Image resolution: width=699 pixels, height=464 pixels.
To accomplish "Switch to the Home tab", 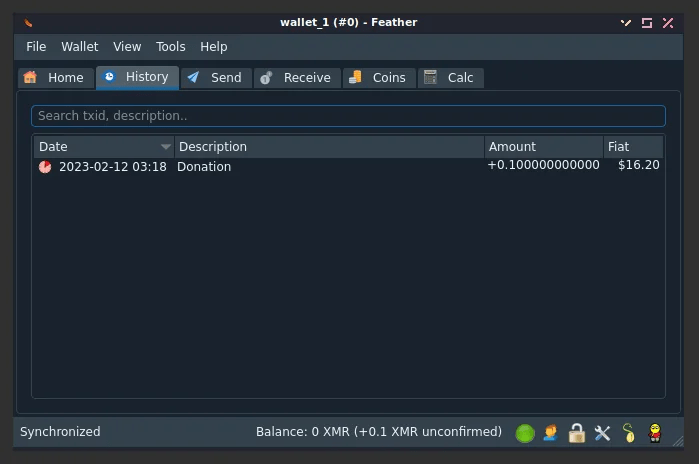I will (x=56, y=78).
